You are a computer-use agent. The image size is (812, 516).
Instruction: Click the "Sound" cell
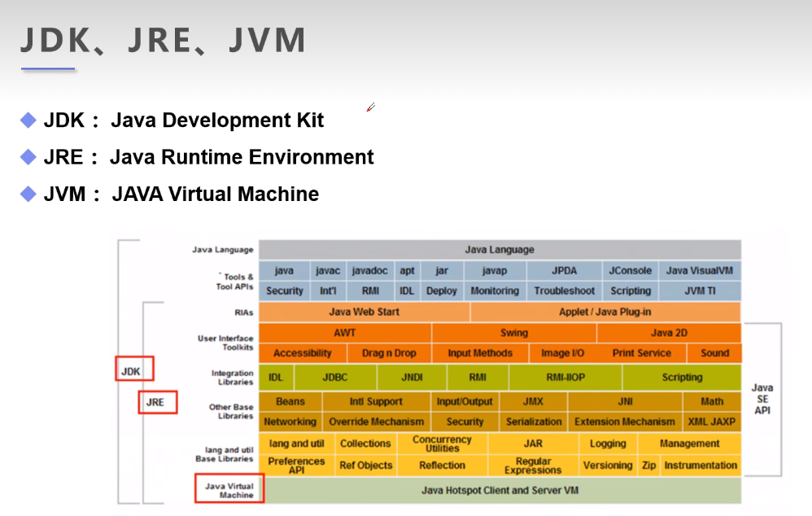pyautogui.click(x=714, y=352)
